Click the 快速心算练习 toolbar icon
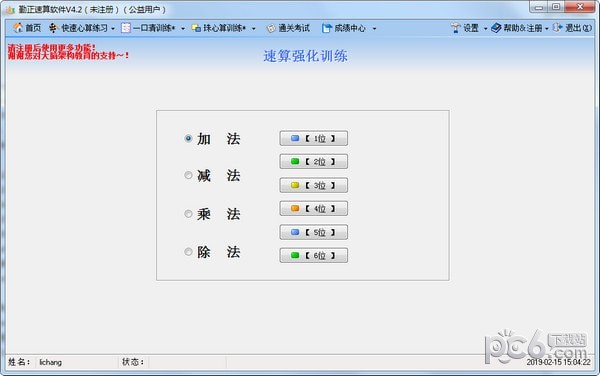 click(54, 28)
